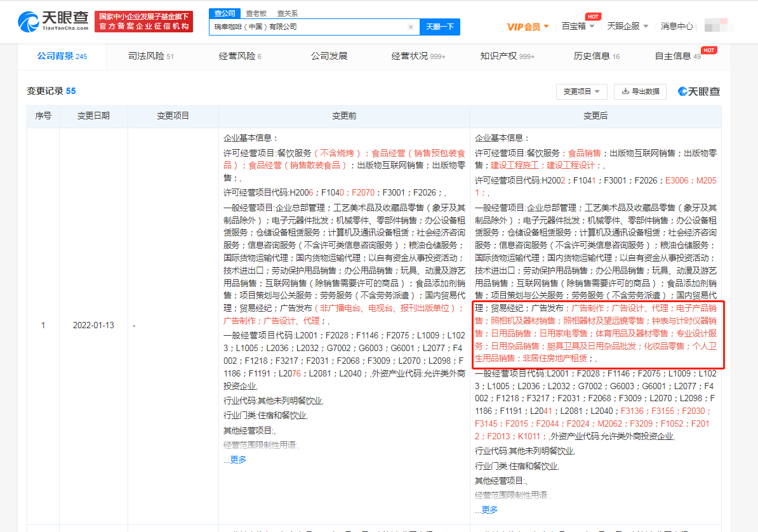Switch to 经营风险 tab
The width and height of the screenshot is (758, 532).
pyautogui.click(x=240, y=56)
